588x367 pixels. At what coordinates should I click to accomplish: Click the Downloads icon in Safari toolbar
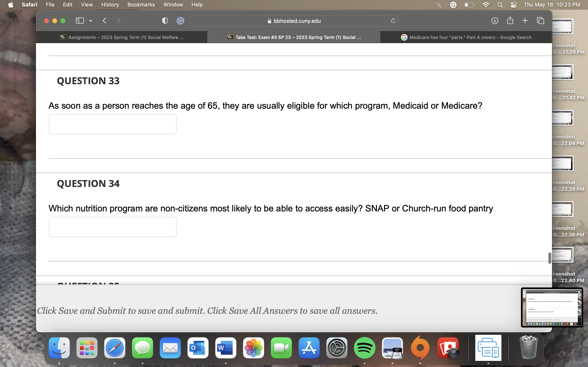pos(494,21)
